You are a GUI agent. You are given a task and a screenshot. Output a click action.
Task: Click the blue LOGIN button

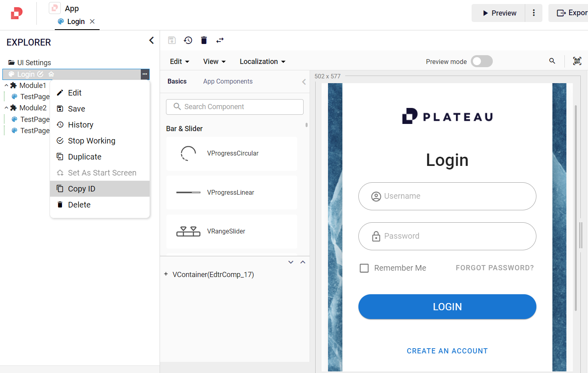tap(447, 307)
